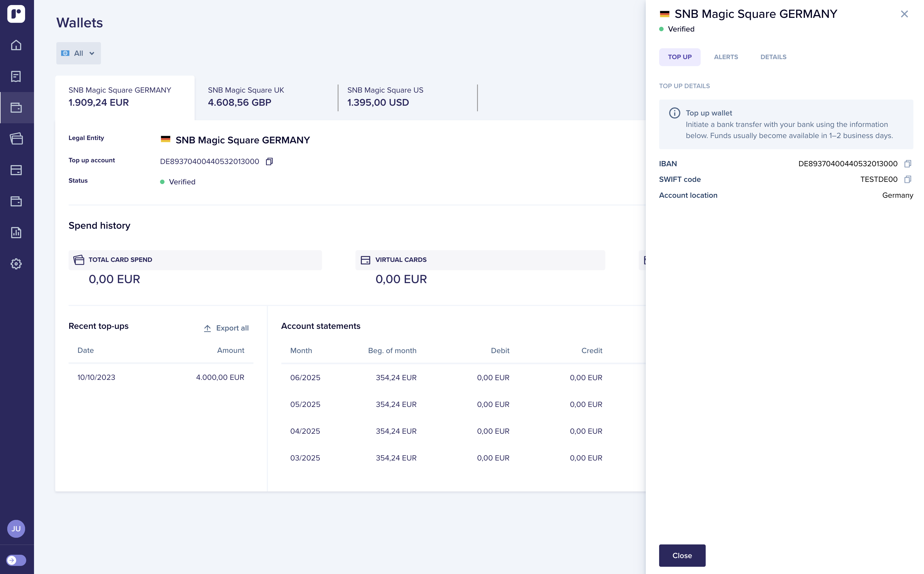
Task: Click the Close button in the panel
Action: [682, 555]
